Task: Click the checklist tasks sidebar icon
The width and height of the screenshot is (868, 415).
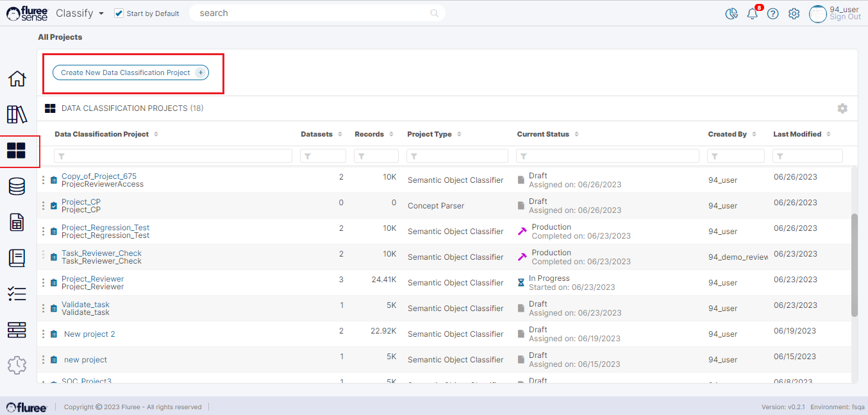Action: coord(17,294)
